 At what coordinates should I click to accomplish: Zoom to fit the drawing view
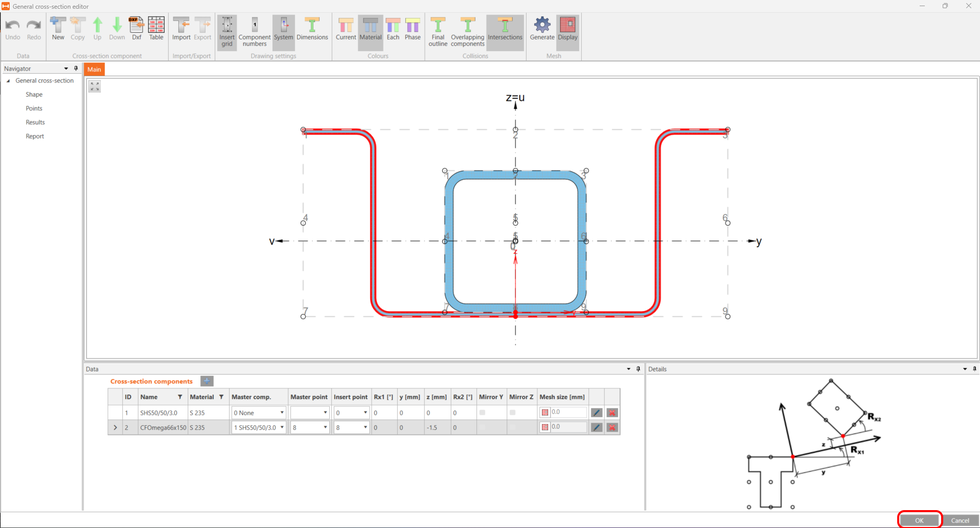pyautogui.click(x=95, y=86)
